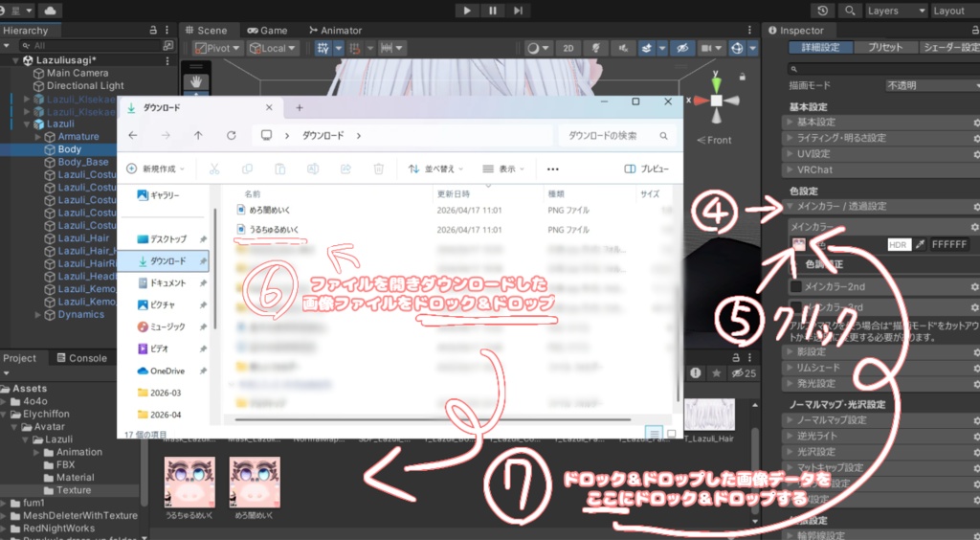This screenshot has width=980, height=540.
Task: Select the Scene tab
Action: pyautogui.click(x=206, y=30)
